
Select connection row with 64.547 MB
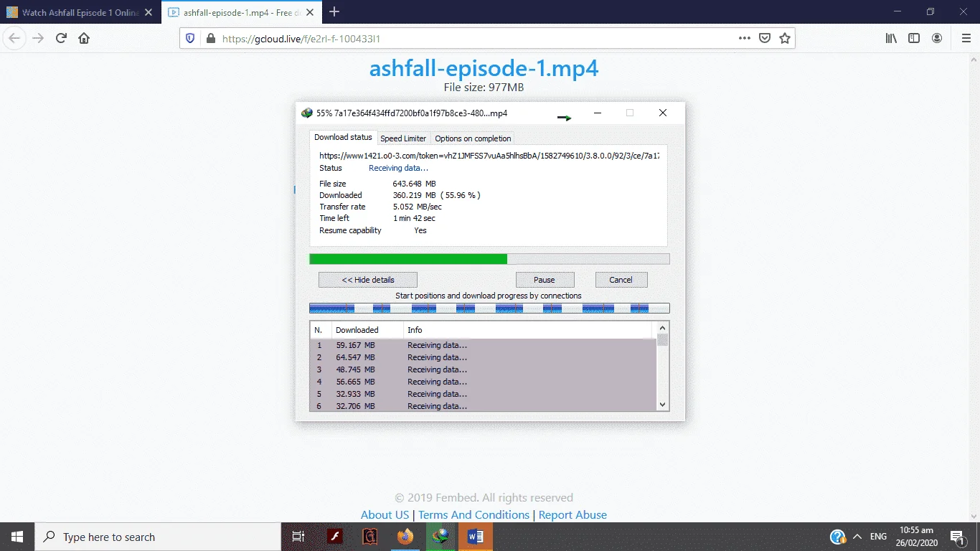coord(484,357)
